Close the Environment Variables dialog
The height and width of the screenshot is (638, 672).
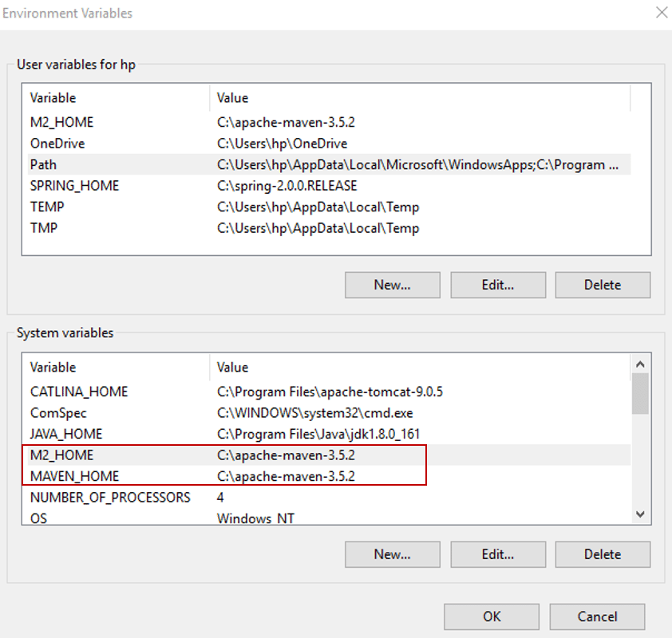(662, 13)
